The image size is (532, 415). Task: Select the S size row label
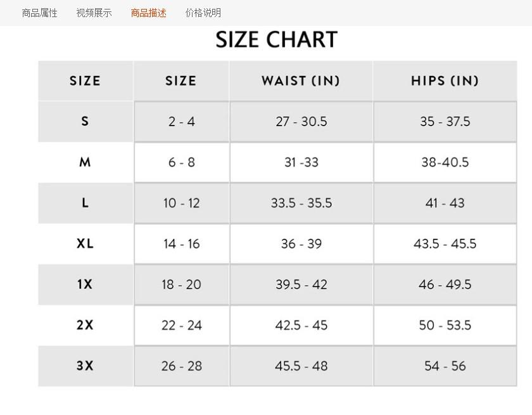85,122
